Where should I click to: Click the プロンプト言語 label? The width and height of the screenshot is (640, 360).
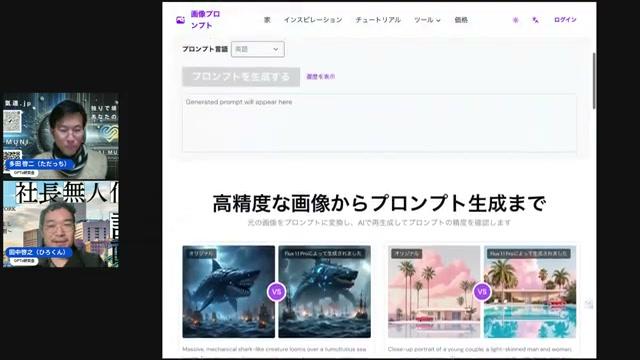point(205,49)
